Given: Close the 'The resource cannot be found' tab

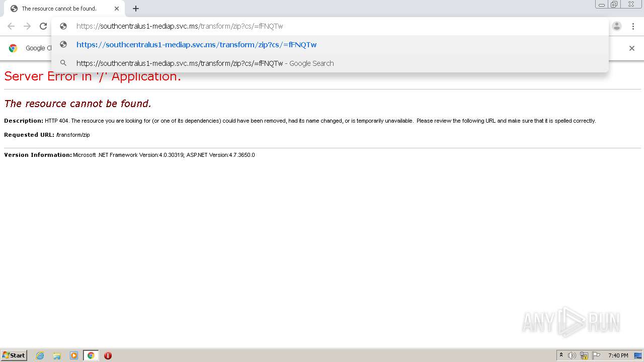Looking at the screenshot, I should (x=117, y=9).
